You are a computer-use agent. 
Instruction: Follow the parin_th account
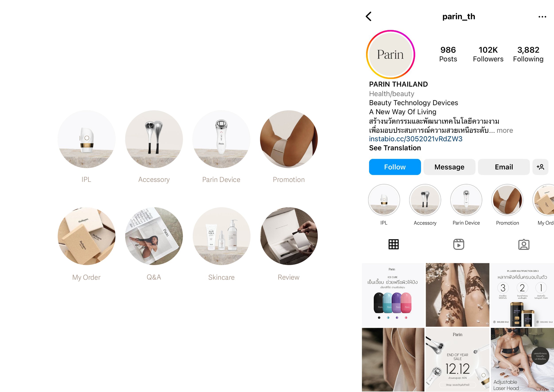(x=395, y=167)
